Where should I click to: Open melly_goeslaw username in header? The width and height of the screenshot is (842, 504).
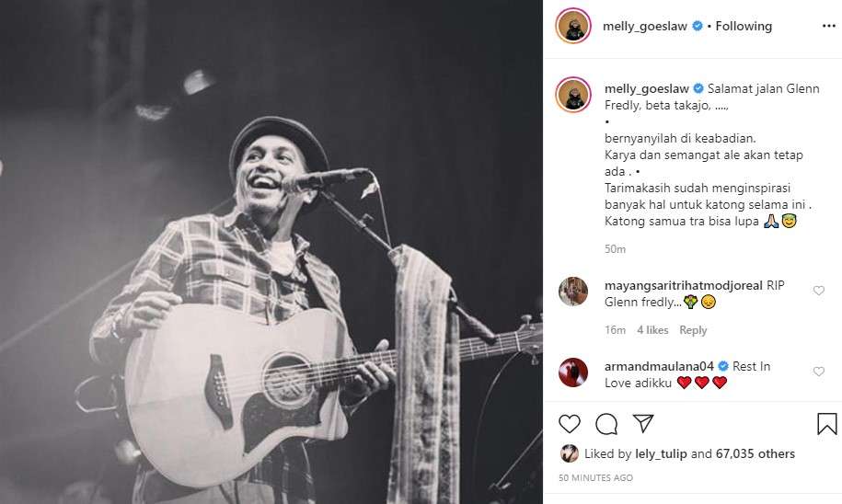click(647, 26)
